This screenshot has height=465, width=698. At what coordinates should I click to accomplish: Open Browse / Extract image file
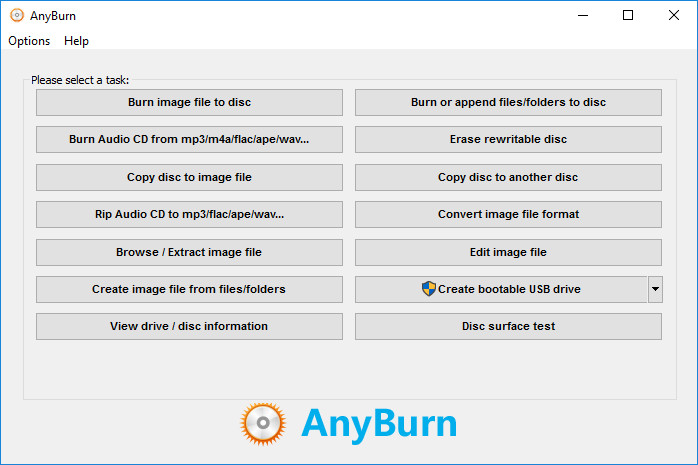click(189, 252)
